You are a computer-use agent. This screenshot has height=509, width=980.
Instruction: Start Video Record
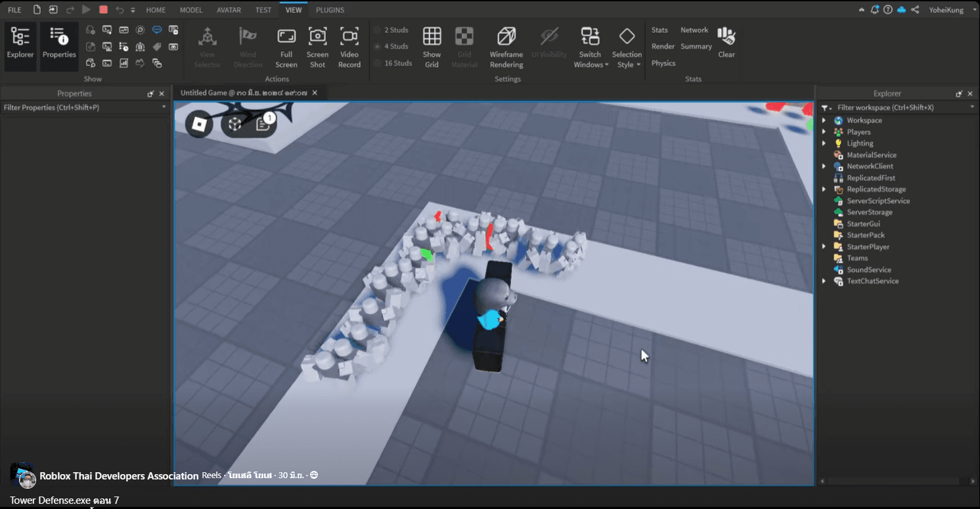tap(349, 47)
